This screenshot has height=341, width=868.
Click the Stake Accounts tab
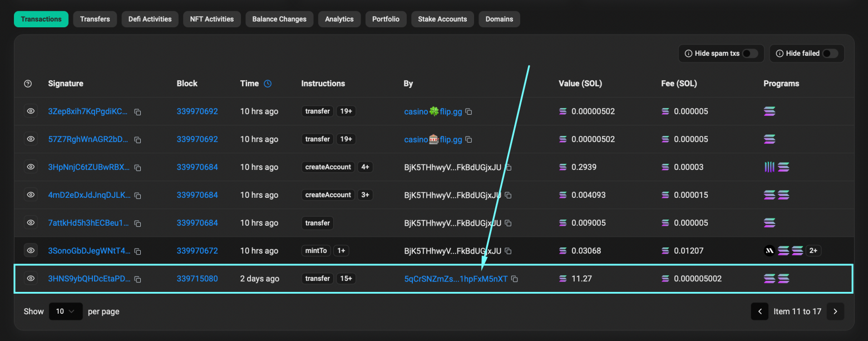pyautogui.click(x=442, y=19)
